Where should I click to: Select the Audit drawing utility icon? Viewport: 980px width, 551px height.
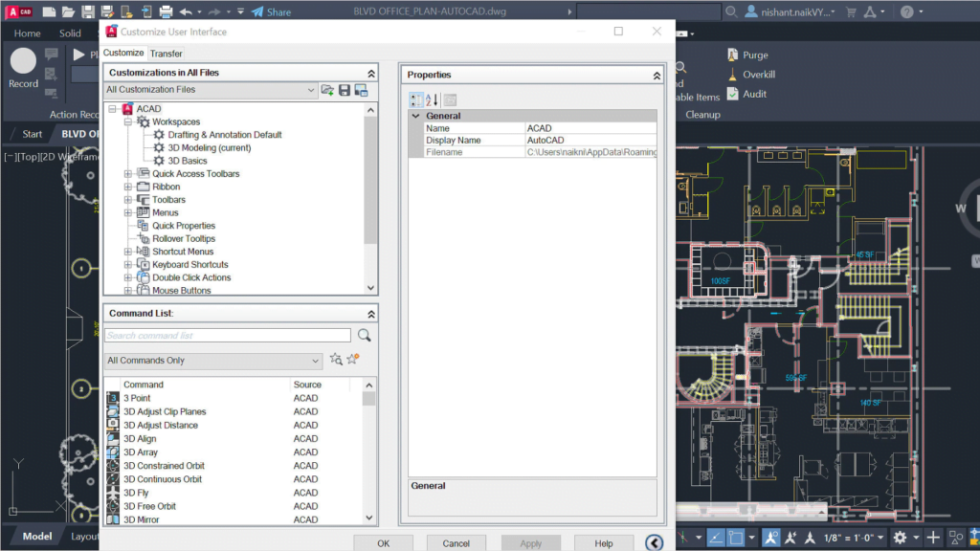coord(730,94)
